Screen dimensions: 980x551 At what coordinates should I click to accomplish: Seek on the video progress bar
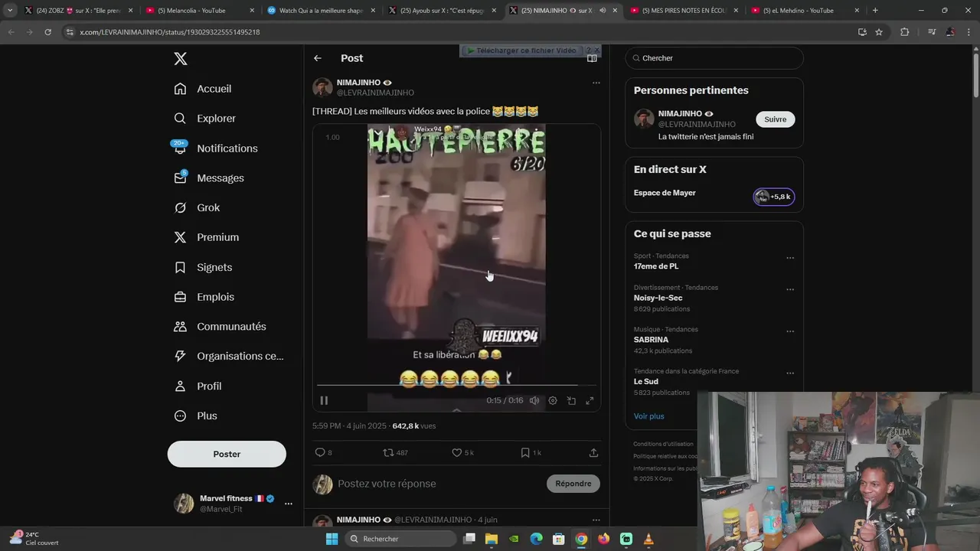pos(456,385)
